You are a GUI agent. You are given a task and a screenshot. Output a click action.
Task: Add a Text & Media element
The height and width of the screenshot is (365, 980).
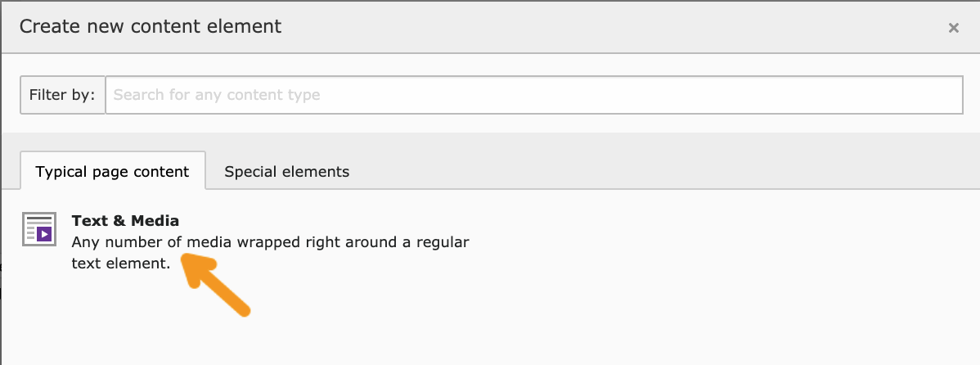[125, 220]
